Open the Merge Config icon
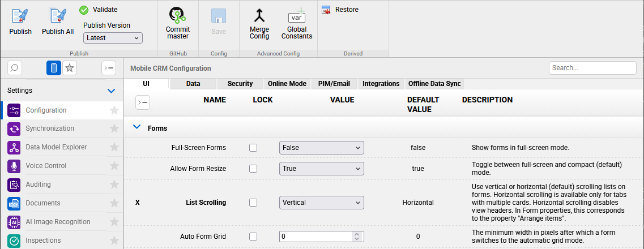This screenshot has height=249, width=644. point(259,16)
